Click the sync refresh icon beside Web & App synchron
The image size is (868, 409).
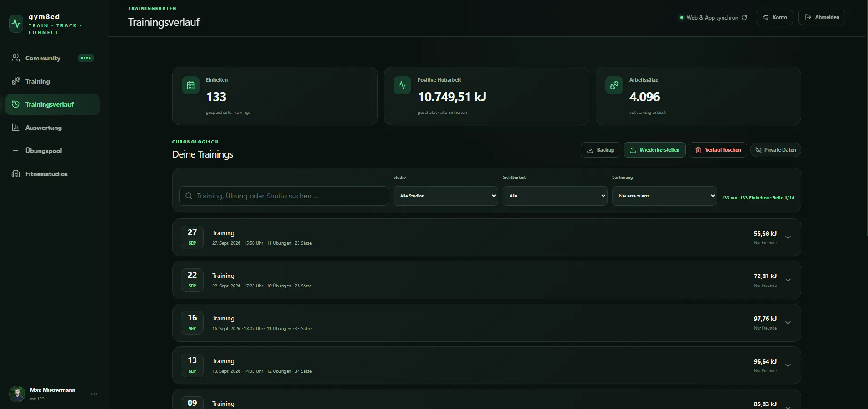coord(744,18)
